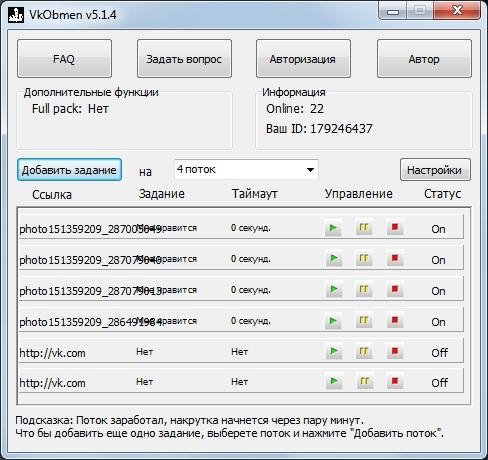This screenshot has height=460, width=488.
Task: Open the '4 поток' thread dropdown
Action: pyautogui.click(x=246, y=169)
